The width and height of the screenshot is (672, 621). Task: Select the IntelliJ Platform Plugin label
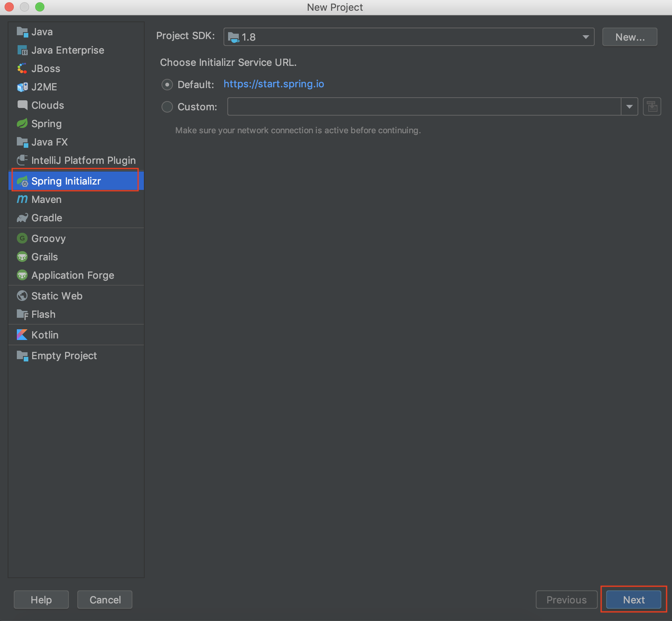[83, 160]
